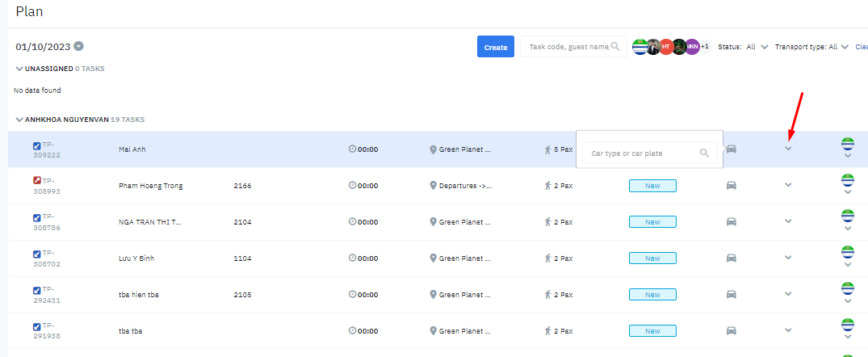The image size is (868, 357).
Task: Click the Car type or car plate field
Action: tap(642, 153)
